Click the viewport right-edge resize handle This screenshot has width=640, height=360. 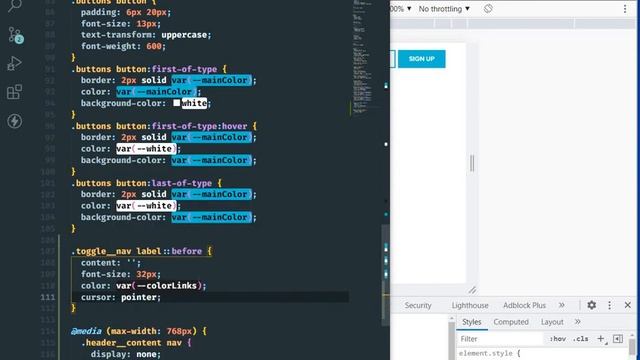click(x=472, y=163)
